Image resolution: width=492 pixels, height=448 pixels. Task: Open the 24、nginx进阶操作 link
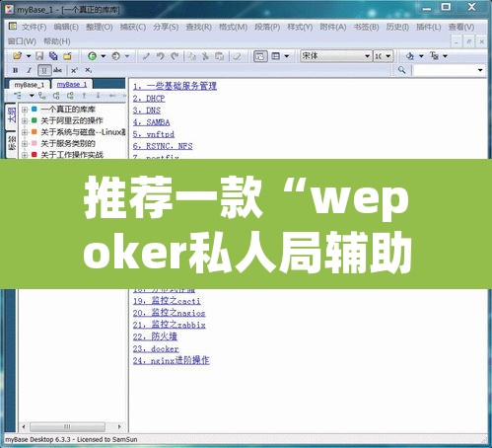click(172, 360)
